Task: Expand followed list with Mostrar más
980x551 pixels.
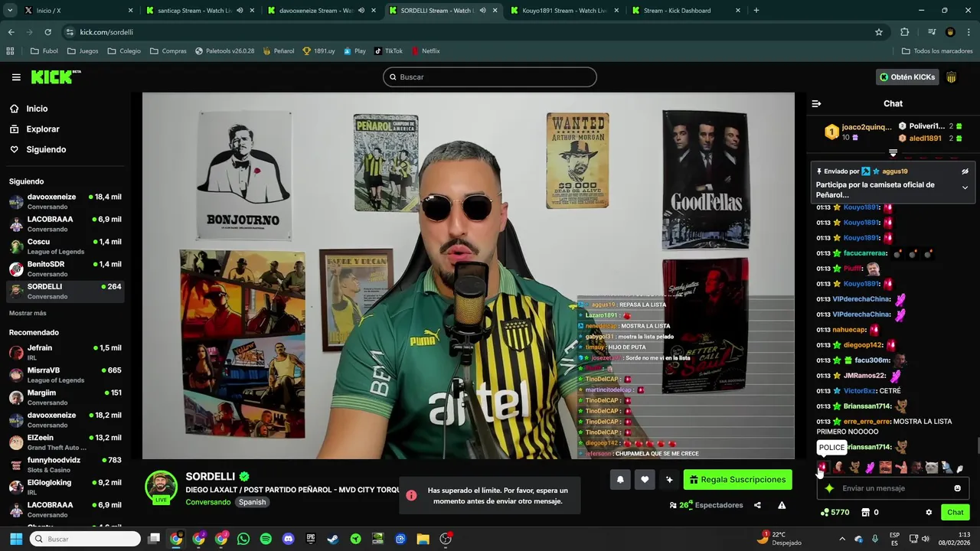Action: [28, 313]
